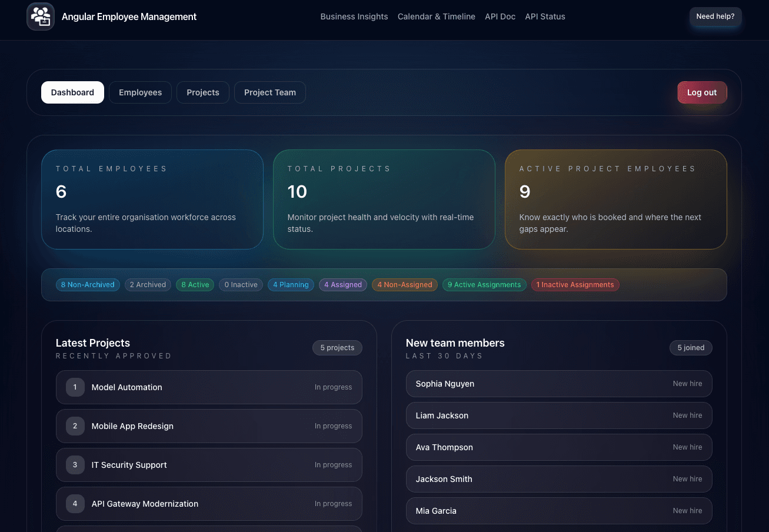Switch to the Projects tab

[x=202, y=92]
